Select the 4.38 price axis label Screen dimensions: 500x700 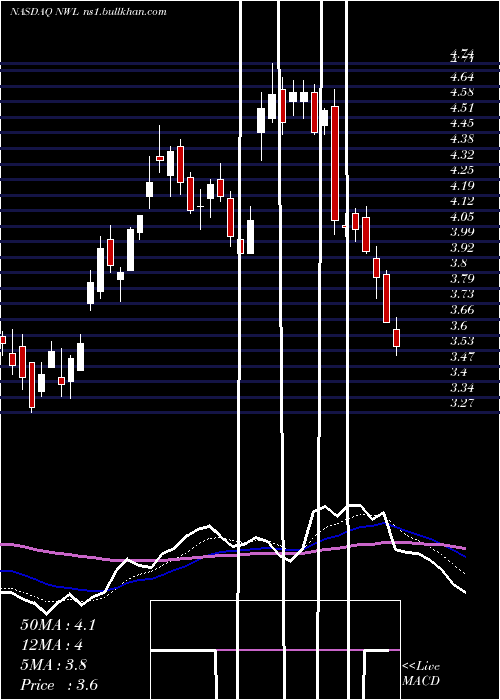pyautogui.click(x=462, y=139)
